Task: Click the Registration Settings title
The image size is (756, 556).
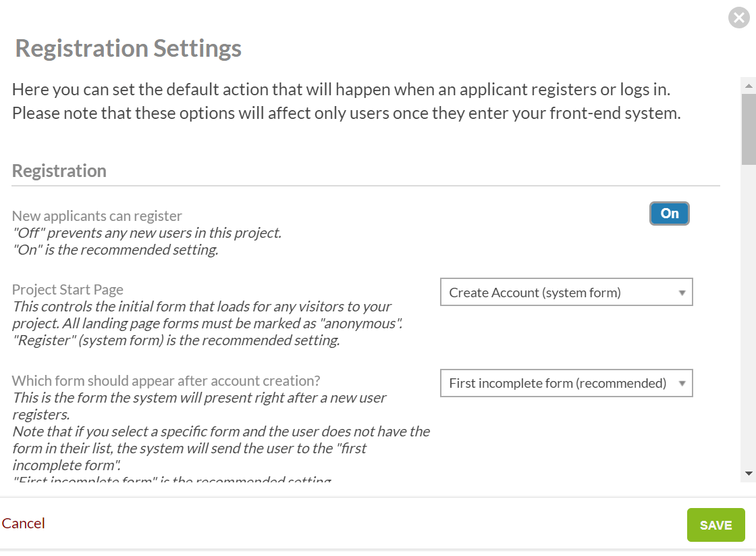Action: pos(128,49)
